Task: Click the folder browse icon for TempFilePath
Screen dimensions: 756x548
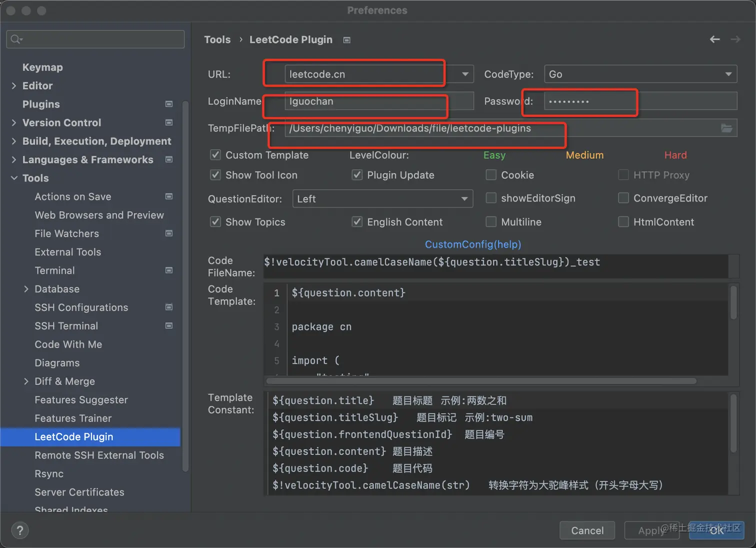Action: click(726, 128)
